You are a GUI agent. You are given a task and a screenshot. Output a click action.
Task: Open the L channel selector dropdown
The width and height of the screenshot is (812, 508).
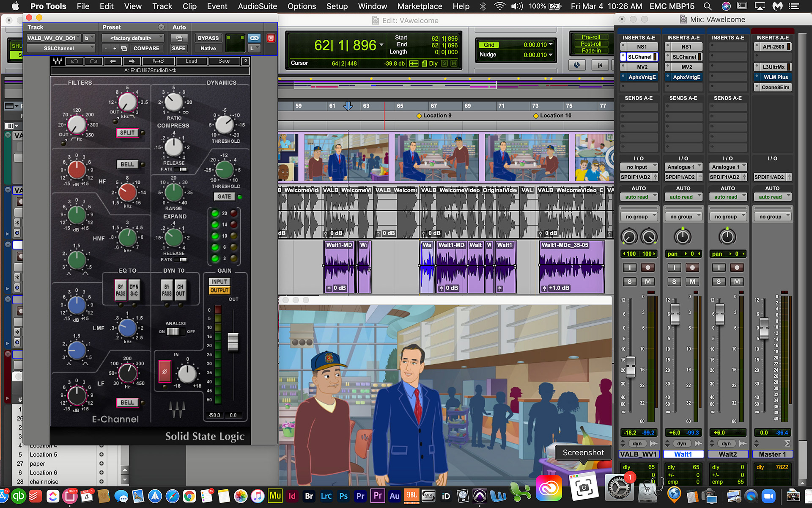(254, 48)
